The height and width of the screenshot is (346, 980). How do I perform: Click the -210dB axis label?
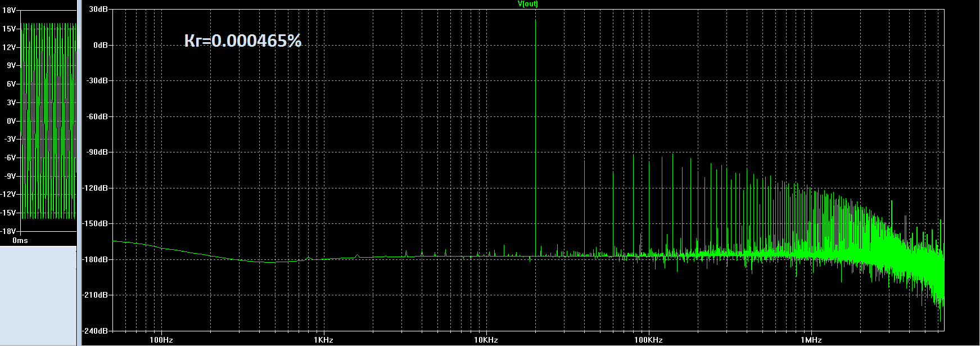click(x=96, y=295)
